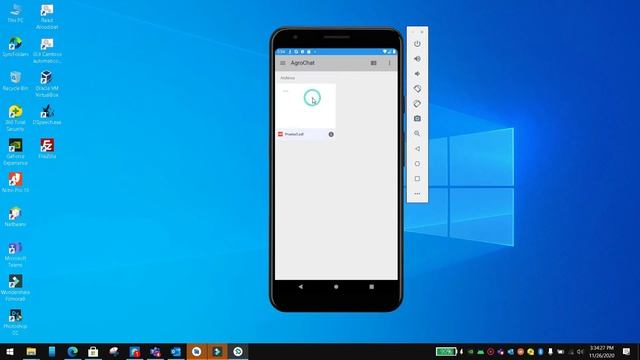The width and height of the screenshot is (640, 360).
Task: Select Microsoft Teams desktop icon
Action: (x=16, y=254)
